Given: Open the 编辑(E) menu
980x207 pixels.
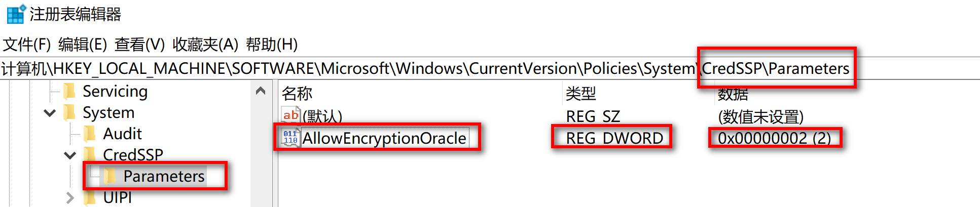Looking at the screenshot, I should [x=83, y=45].
